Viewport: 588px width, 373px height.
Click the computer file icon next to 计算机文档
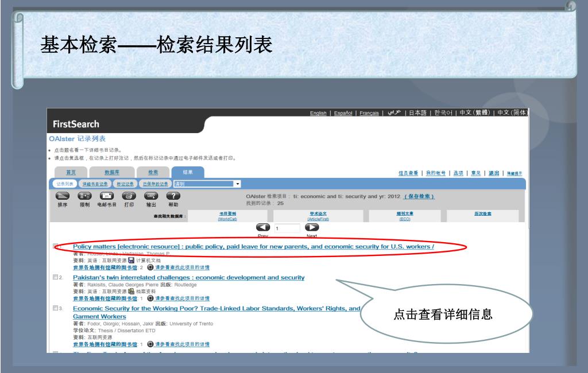click(x=131, y=260)
